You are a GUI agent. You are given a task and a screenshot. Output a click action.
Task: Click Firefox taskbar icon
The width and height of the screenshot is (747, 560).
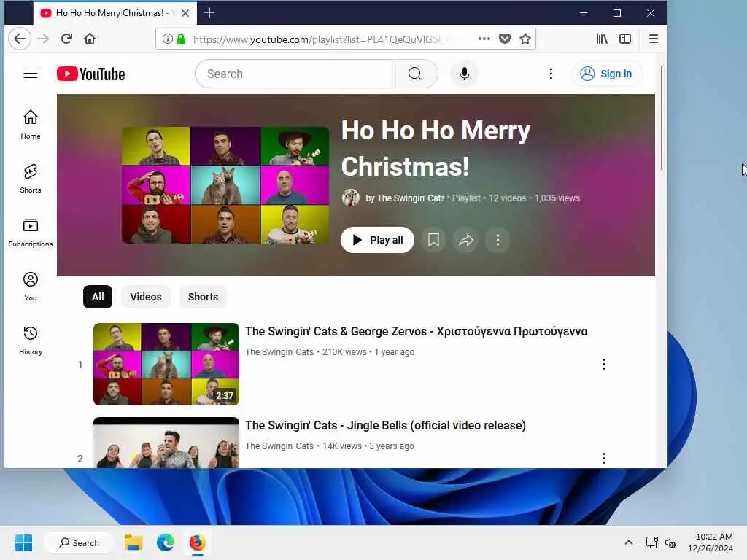[197, 542]
